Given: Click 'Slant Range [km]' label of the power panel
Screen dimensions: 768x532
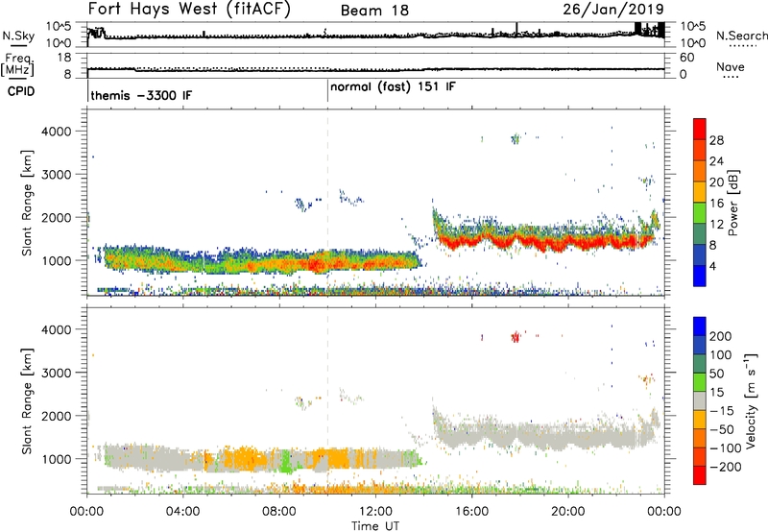Looking at the screenshot, I should click(x=27, y=203).
